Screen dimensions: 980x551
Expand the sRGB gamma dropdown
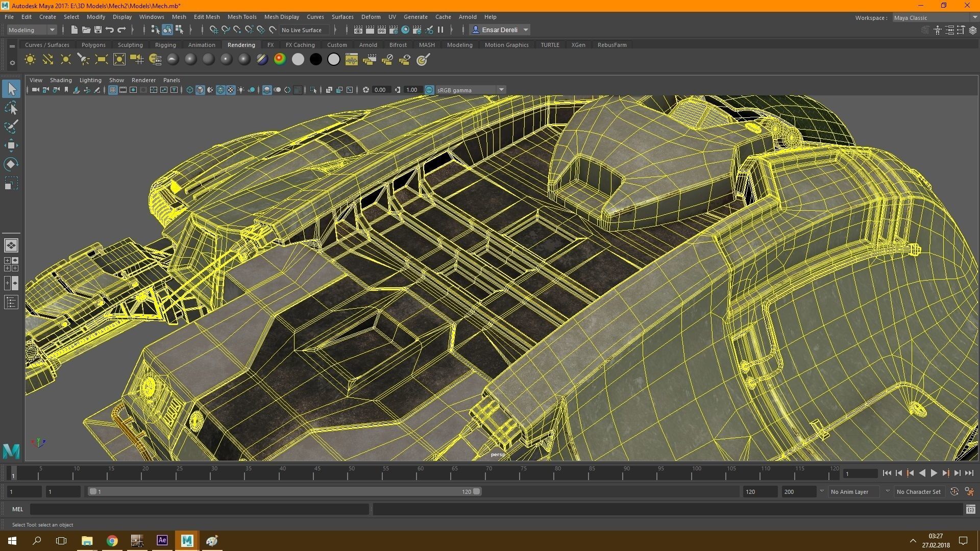pos(501,90)
